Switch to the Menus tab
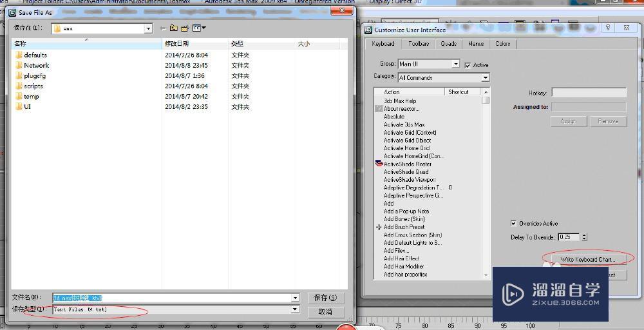The image size is (644, 330). tap(476, 44)
